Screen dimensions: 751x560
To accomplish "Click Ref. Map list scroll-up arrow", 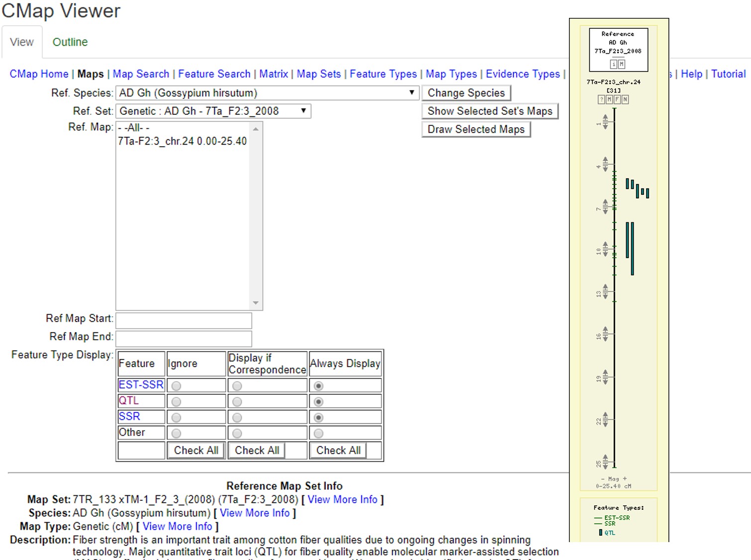I will pos(256,129).
